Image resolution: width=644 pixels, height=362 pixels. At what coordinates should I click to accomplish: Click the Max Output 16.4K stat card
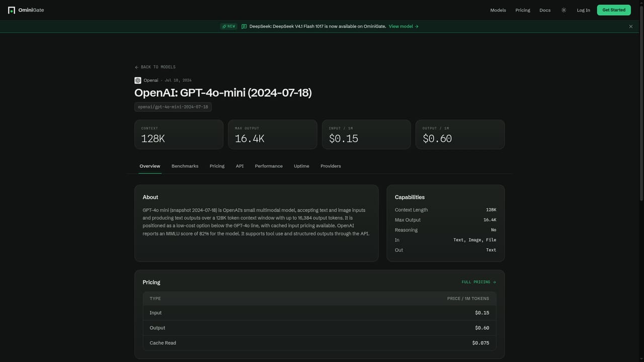tap(273, 134)
